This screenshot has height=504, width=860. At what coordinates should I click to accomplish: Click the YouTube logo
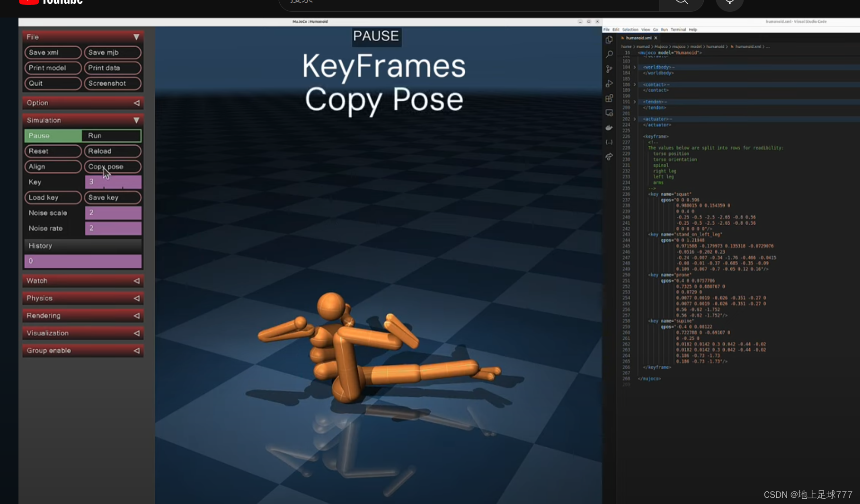pos(51,2)
